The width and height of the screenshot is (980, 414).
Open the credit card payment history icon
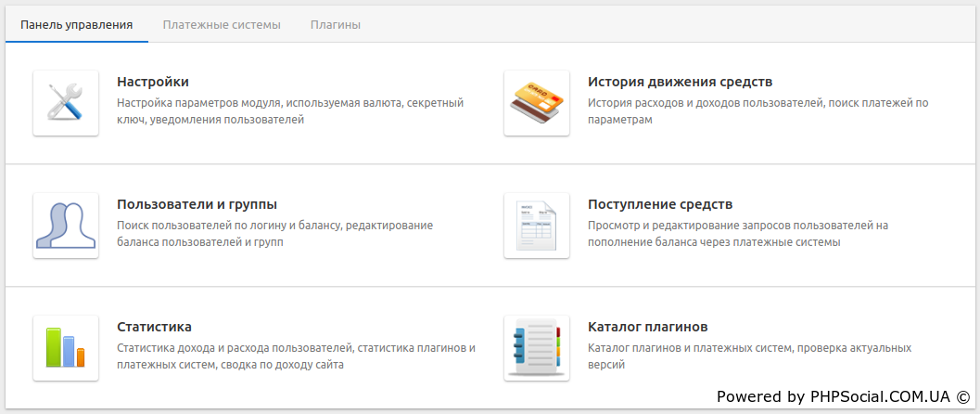click(x=537, y=103)
